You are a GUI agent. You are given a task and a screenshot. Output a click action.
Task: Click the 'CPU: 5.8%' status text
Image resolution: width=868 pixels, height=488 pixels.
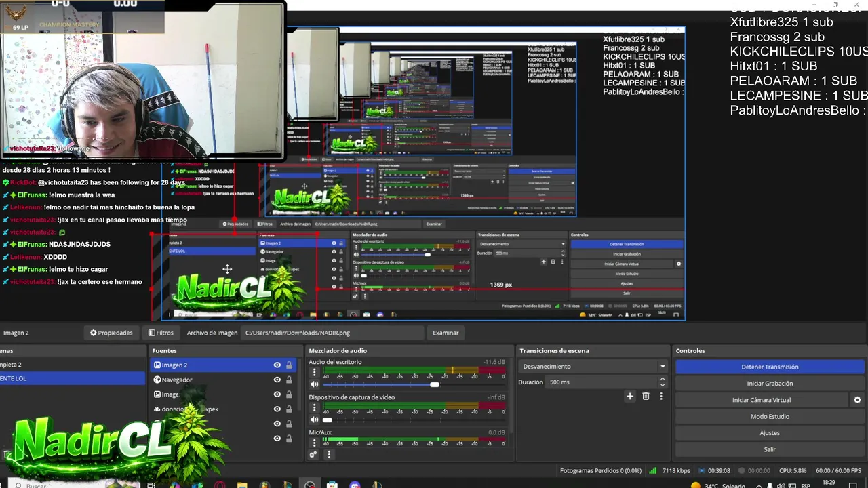point(793,470)
